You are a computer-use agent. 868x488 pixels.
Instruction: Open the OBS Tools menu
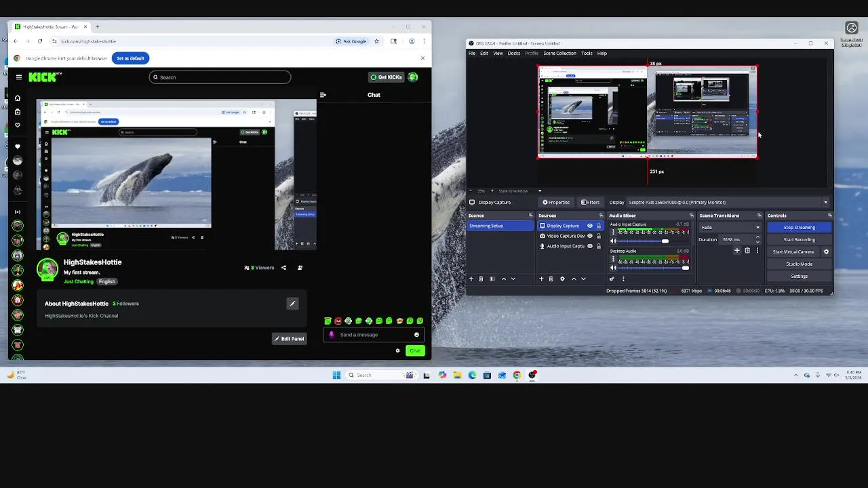click(x=587, y=54)
